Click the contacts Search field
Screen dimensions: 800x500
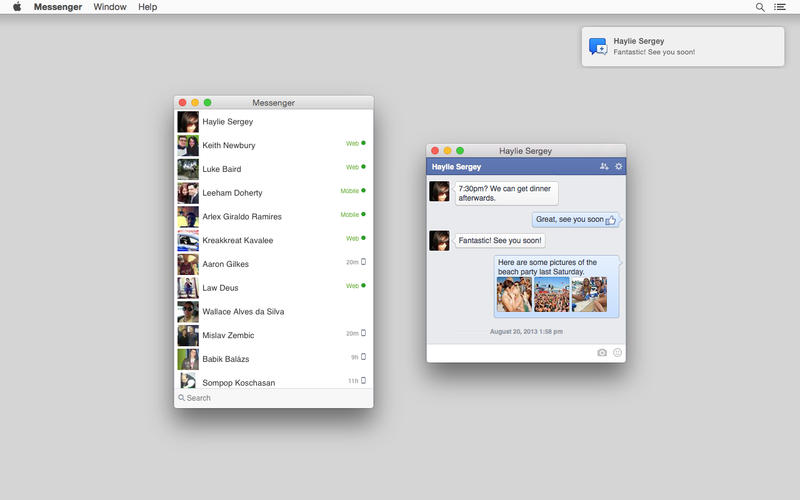click(x=273, y=398)
